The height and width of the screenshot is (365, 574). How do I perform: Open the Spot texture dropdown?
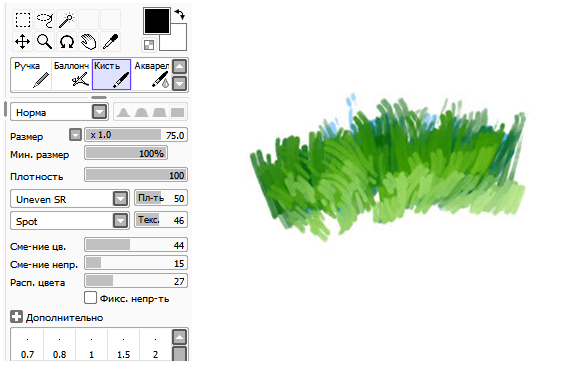[70, 221]
